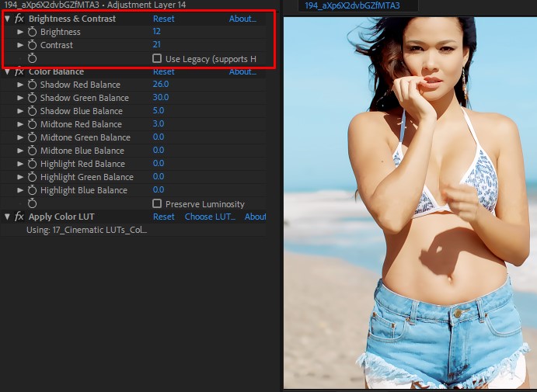Open About for Color Balance
The height and width of the screenshot is (392, 537).
[x=242, y=71]
